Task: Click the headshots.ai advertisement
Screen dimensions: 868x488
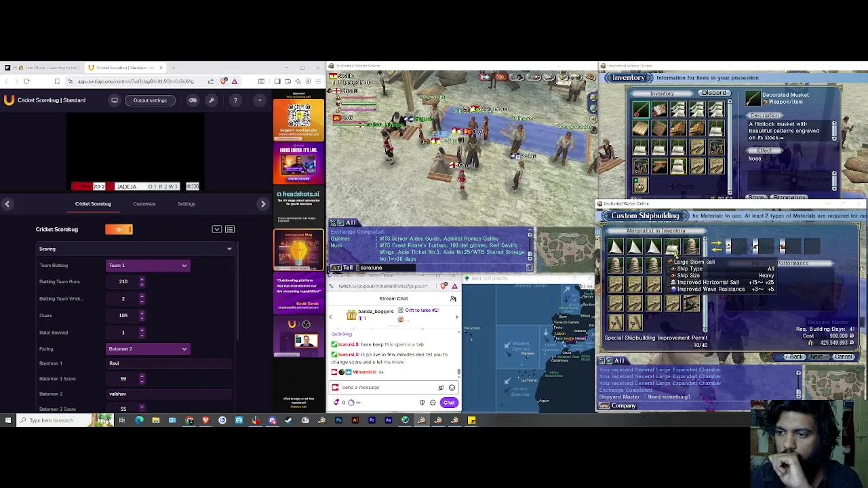Action: [298, 206]
